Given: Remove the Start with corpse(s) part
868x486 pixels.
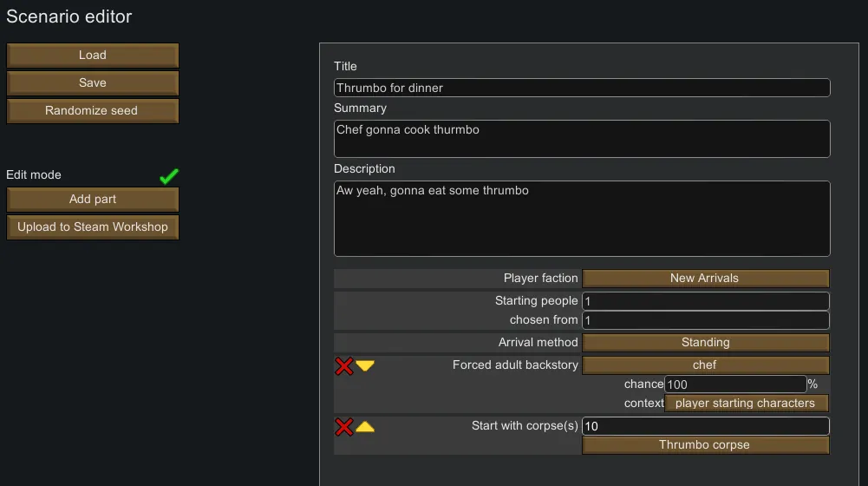Looking at the screenshot, I should (x=344, y=426).
